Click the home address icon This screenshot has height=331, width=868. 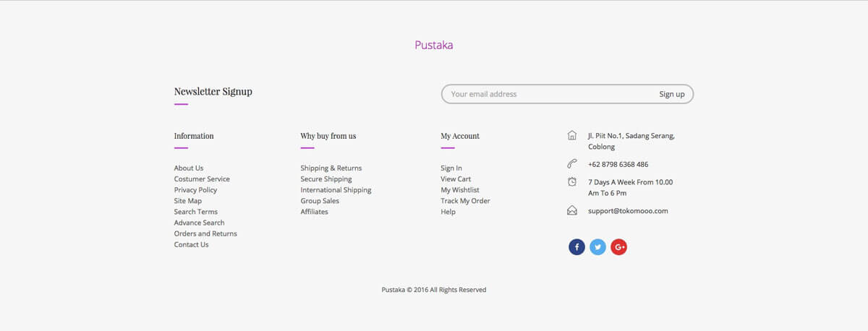tap(572, 135)
